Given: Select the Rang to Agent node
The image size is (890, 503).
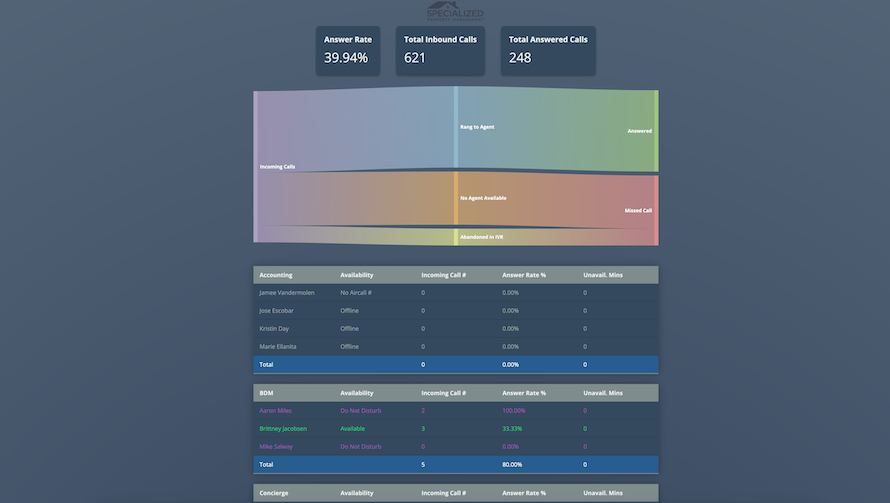Looking at the screenshot, I should click(x=456, y=127).
